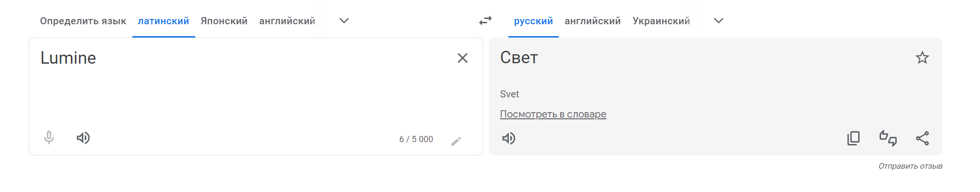Listen to source text Lumine
Screen dimensions: 980x192
pyautogui.click(x=83, y=138)
